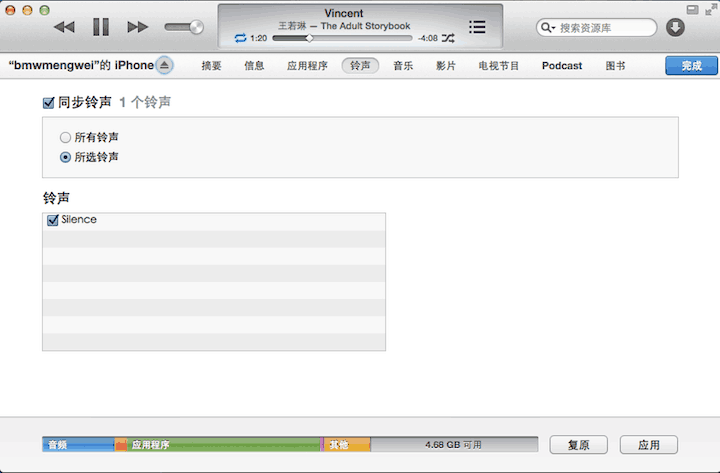
Task: Toggle the shuffle icon
Action: coord(448,38)
